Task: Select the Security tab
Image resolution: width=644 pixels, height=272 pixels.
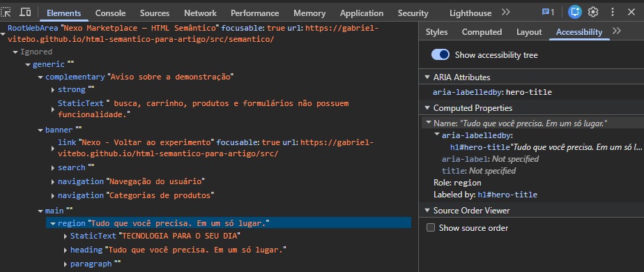Action: (413, 13)
